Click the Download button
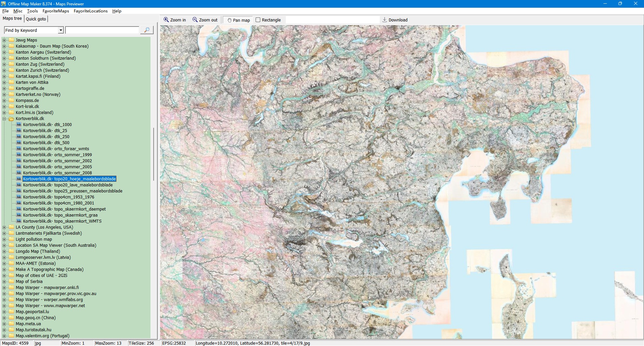The image size is (644, 346). 395,20
